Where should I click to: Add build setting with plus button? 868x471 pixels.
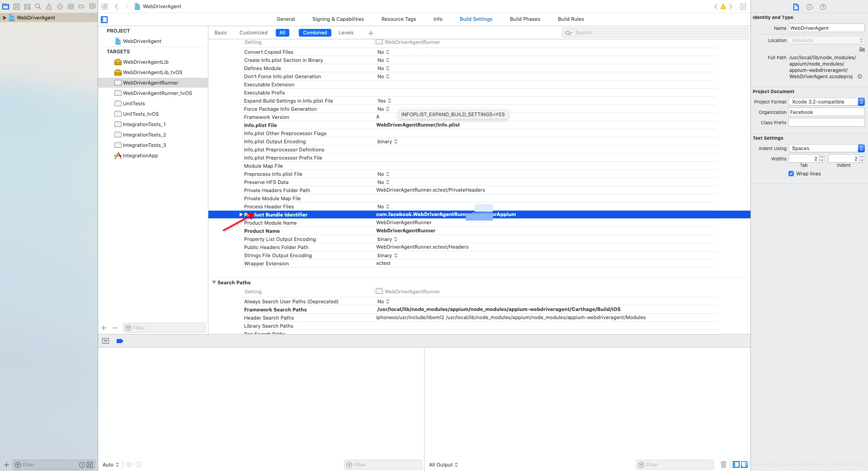pos(371,33)
